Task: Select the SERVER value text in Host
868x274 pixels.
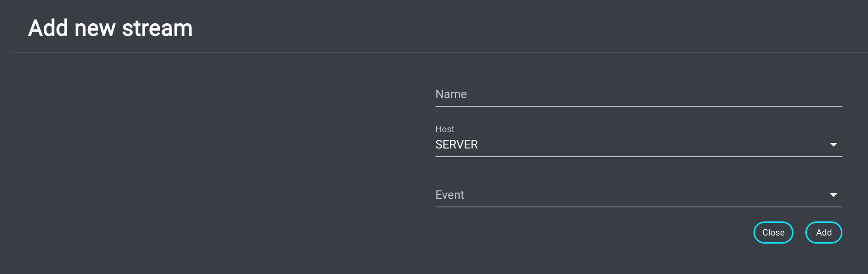Action: [x=456, y=145]
